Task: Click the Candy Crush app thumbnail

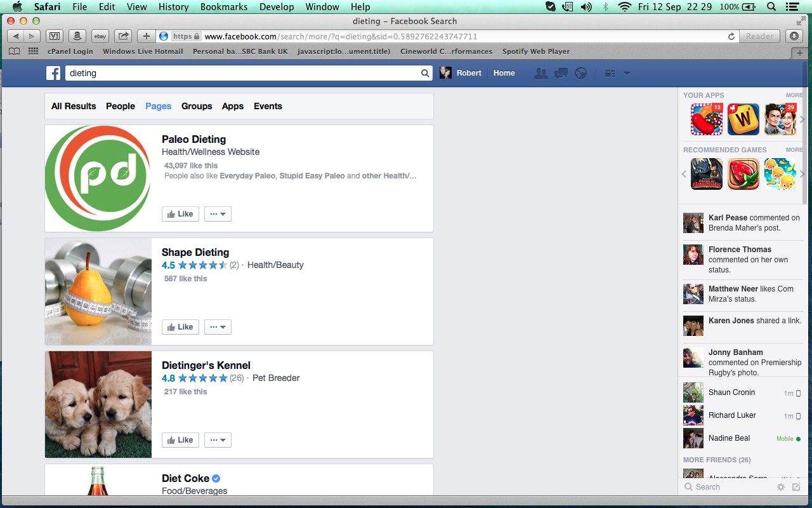Action: pyautogui.click(x=707, y=119)
